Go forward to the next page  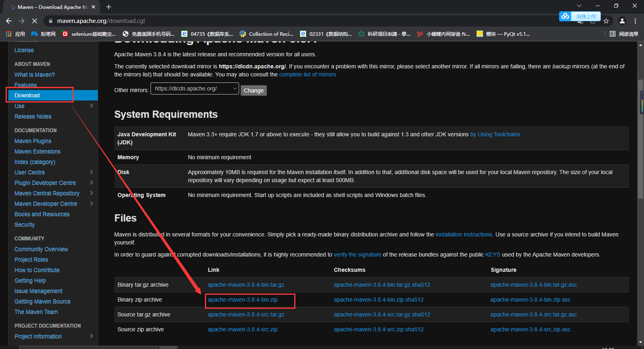click(22, 21)
